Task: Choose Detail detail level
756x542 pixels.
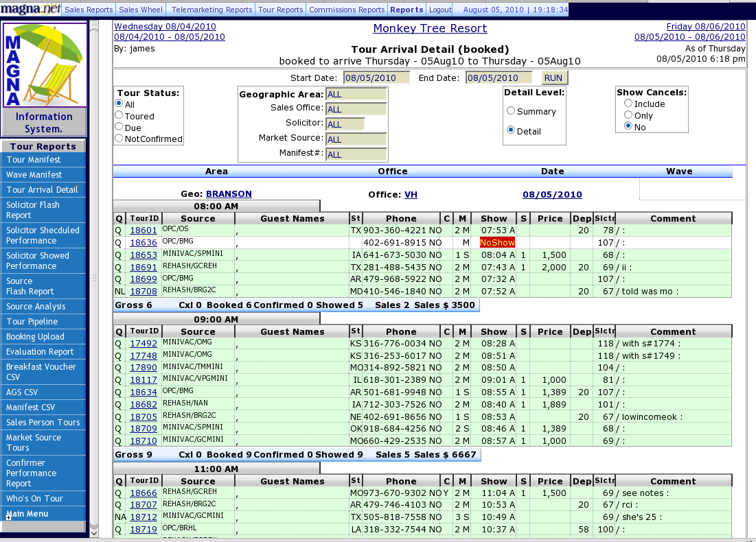Action: 511,130
